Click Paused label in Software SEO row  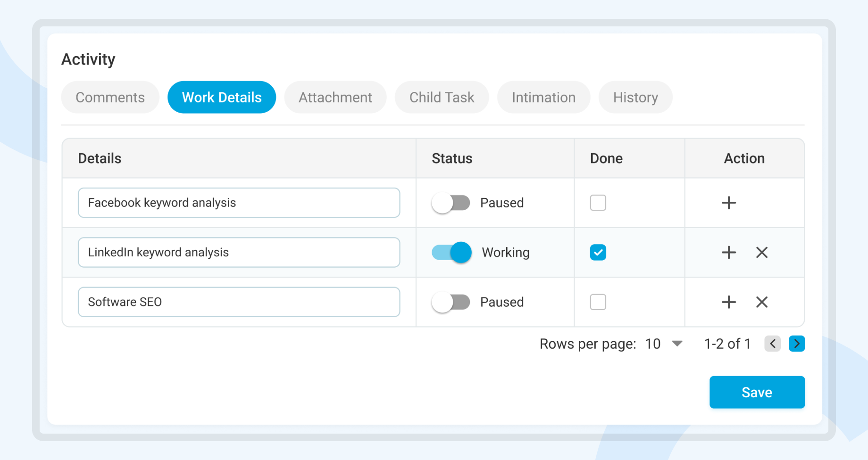pos(502,302)
